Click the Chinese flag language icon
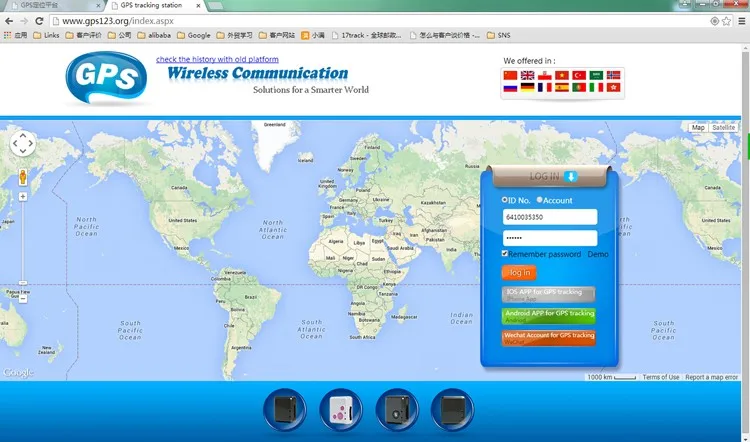 [x=511, y=75]
